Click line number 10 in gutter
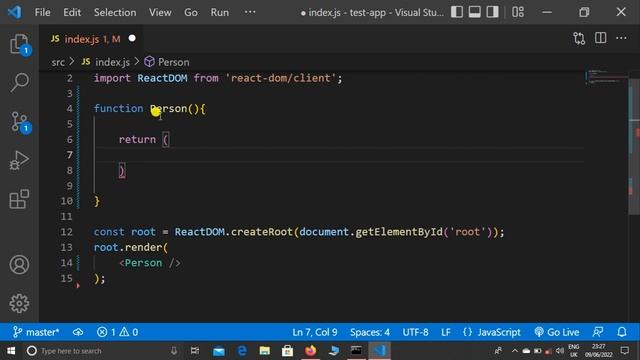 coord(67,201)
